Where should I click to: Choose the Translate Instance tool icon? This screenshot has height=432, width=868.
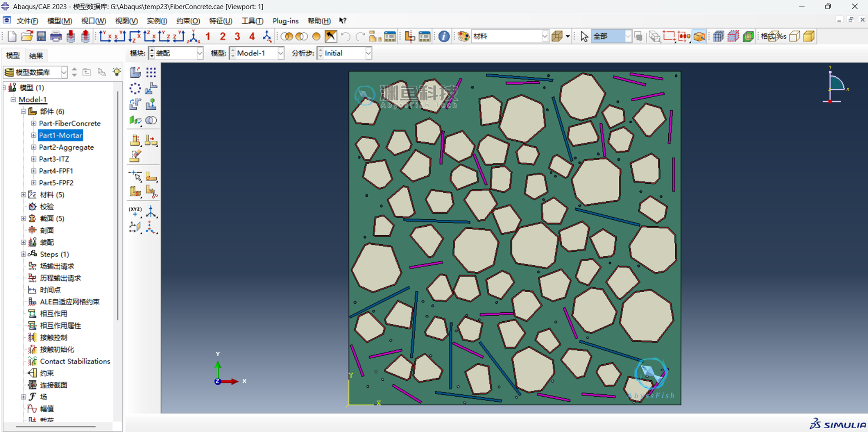[151, 88]
